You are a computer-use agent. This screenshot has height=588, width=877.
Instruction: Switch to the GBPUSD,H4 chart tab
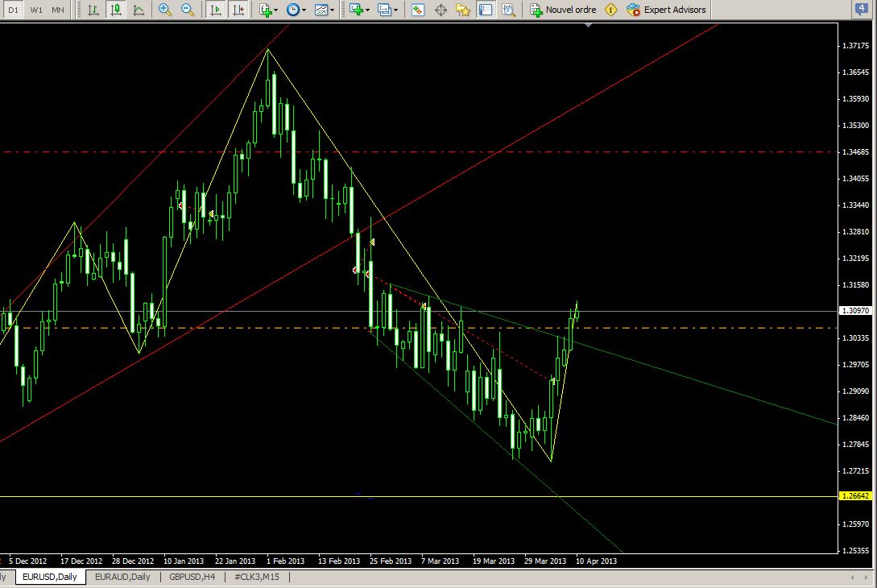(x=192, y=577)
